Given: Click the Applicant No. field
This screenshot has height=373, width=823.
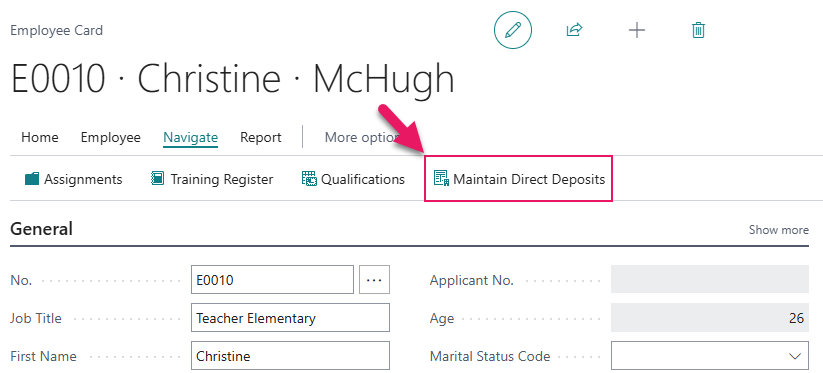Looking at the screenshot, I should click(x=710, y=280).
